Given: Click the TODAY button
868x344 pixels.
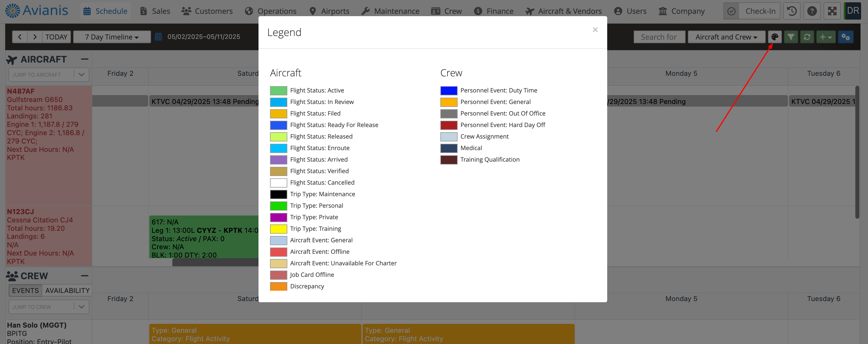Looking at the screenshot, I should pyautogui.click(x=56, y=37).
